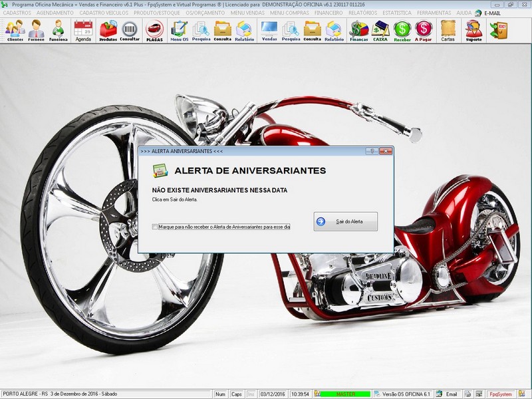Open Pesquisa next to Menu OS
Image resolution: width=532 pixels, height=399 pixels.
tap(201, 31)
